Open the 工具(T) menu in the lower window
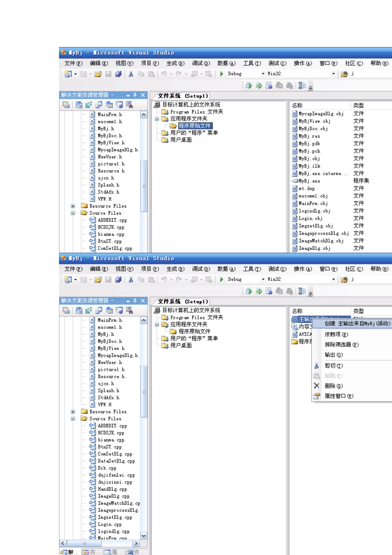Screen dimensions: 392x555 (x=252, y=269)
